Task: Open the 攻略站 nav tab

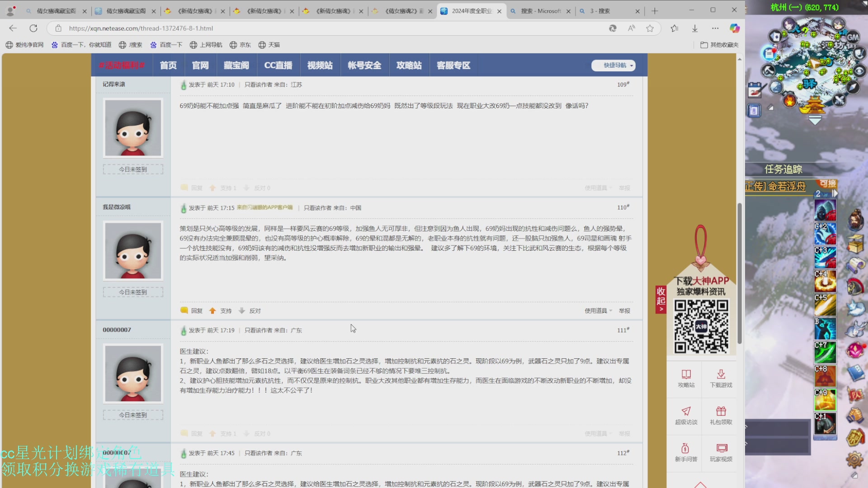Action: pos(409,66)
